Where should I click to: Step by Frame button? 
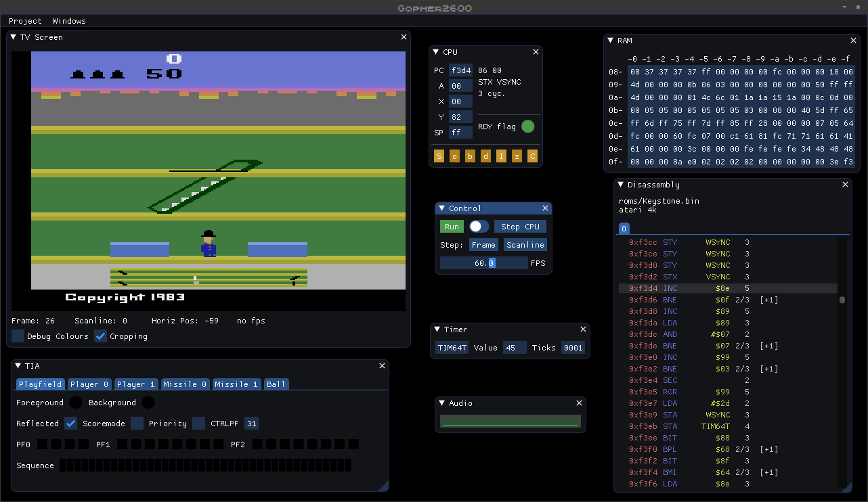tap(483, 245)
